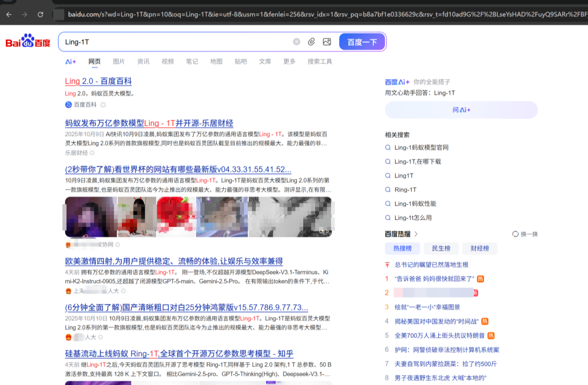Open the Baidu logo homepage
This screenshot has height=385, width=588.
28,41
